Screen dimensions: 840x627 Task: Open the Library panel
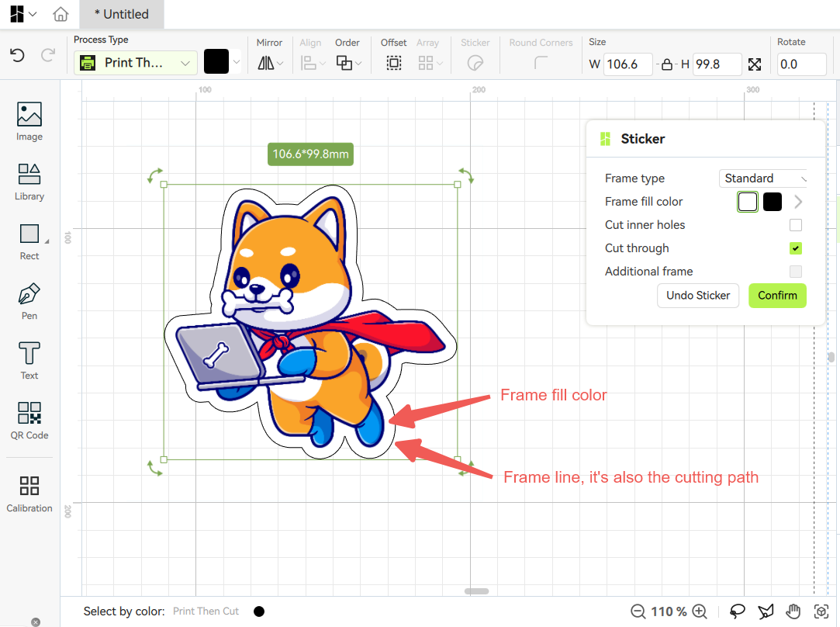pos(29,182)
